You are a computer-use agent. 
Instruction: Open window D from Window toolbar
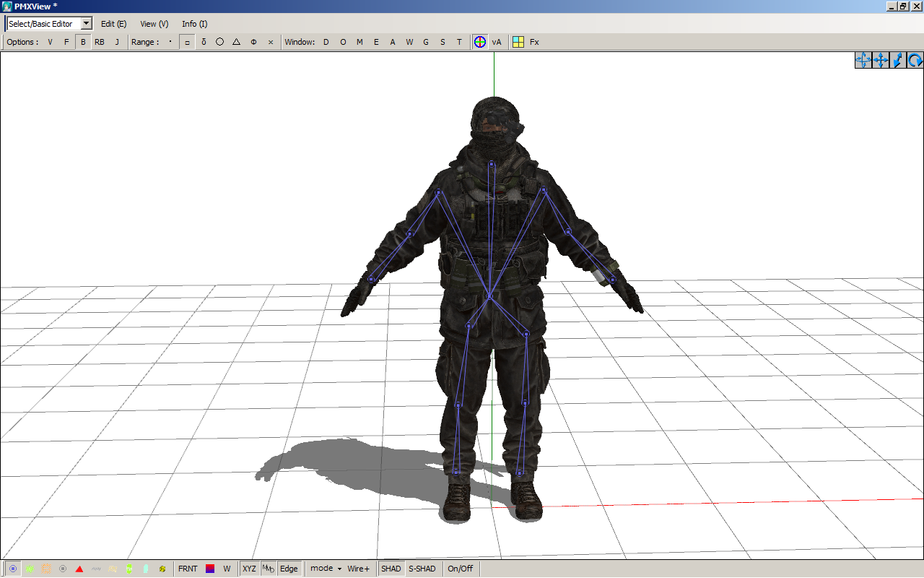click(326, 42)
